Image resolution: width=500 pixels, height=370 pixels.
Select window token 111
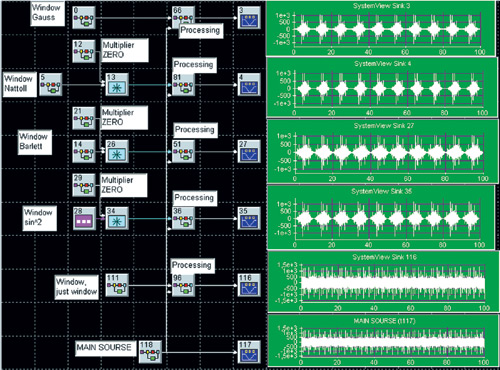point(117,285)
